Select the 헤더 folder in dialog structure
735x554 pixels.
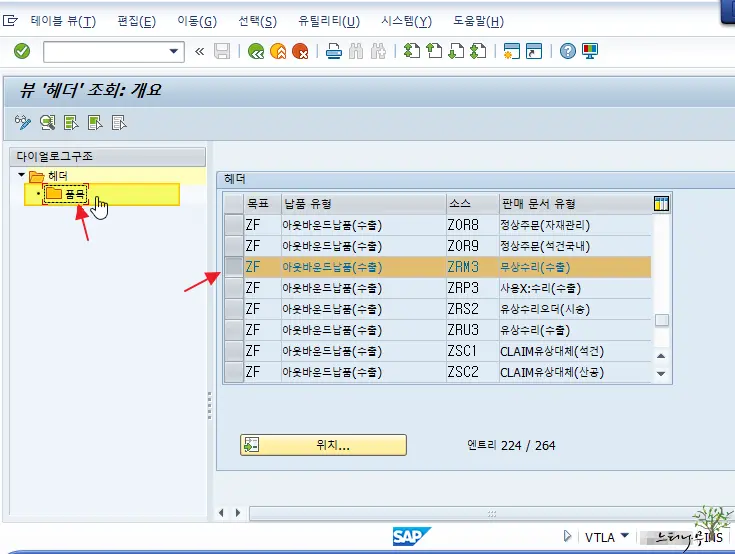point(49,176)
